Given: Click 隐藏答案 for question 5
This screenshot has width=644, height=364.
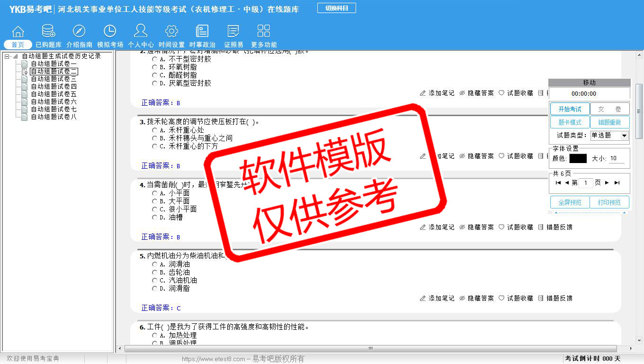Looking at the screenshot, I should coord(476,298).
